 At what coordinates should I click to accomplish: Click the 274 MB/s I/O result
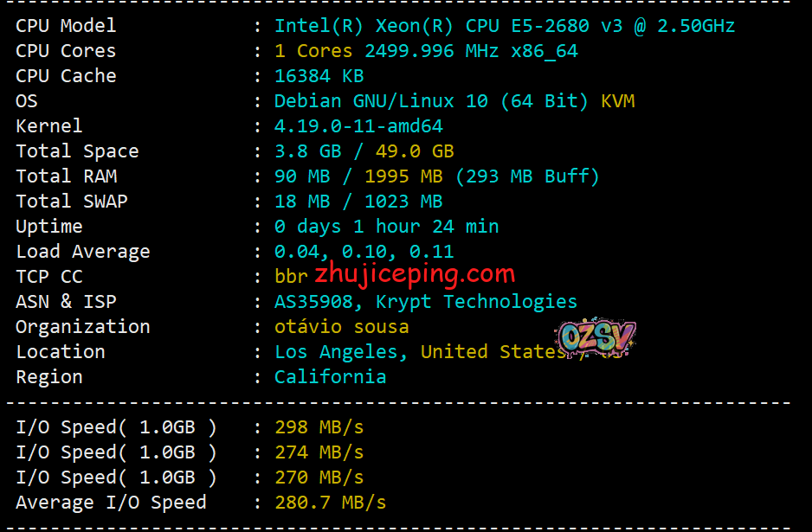(319, 452)
